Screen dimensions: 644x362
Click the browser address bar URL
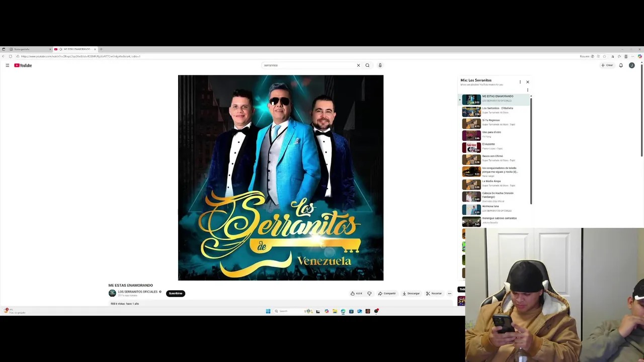pos(80,56)
